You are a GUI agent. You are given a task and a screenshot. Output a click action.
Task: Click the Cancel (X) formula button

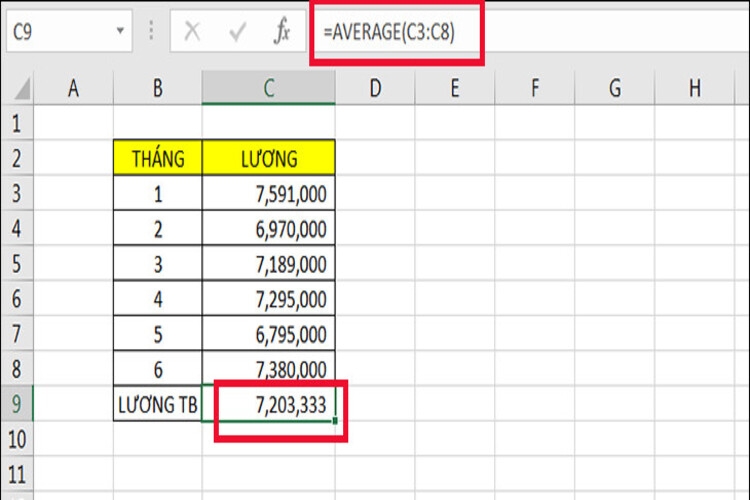[x=192, y=32]
